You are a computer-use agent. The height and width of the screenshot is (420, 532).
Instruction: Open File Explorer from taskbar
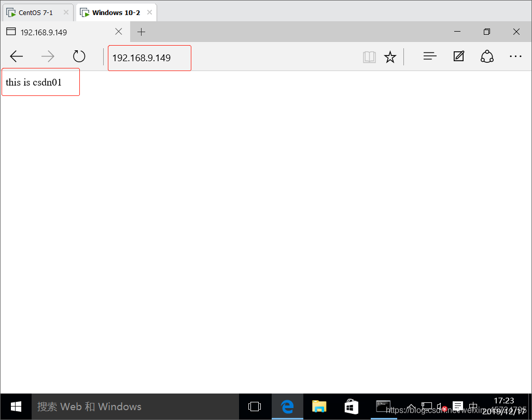319,407
